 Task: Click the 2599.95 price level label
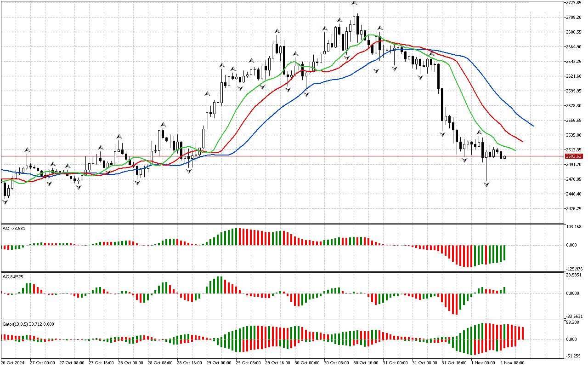click(x=575, y=91)
